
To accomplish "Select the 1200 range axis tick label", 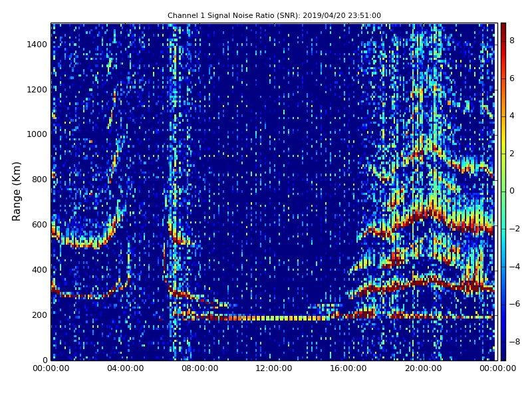I will 37,90.
